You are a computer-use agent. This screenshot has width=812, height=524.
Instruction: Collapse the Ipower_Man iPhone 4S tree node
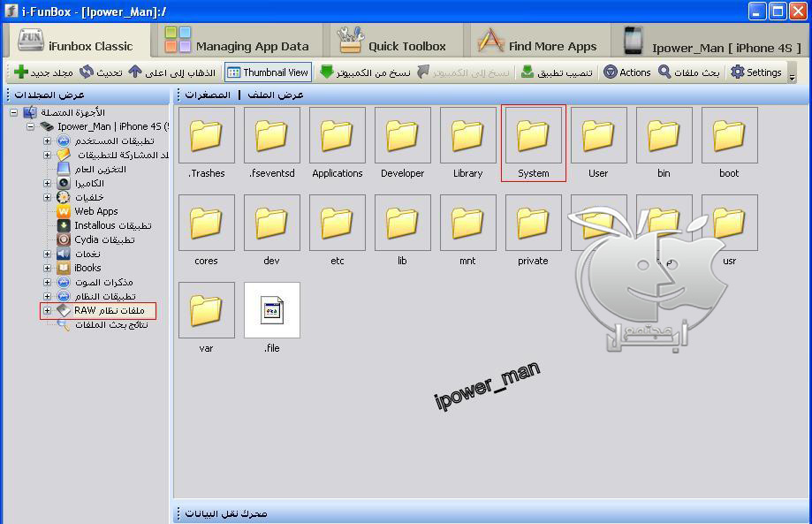(31, 126)
